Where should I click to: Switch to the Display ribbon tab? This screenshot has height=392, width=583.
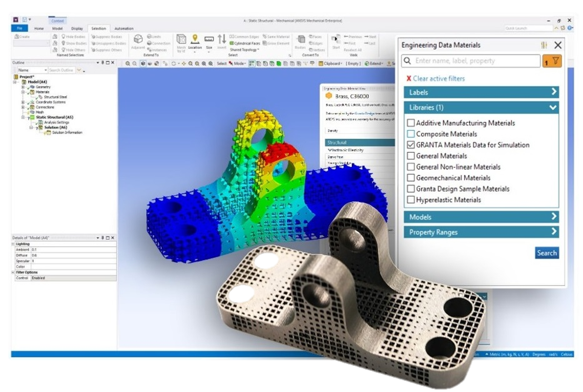77,29
